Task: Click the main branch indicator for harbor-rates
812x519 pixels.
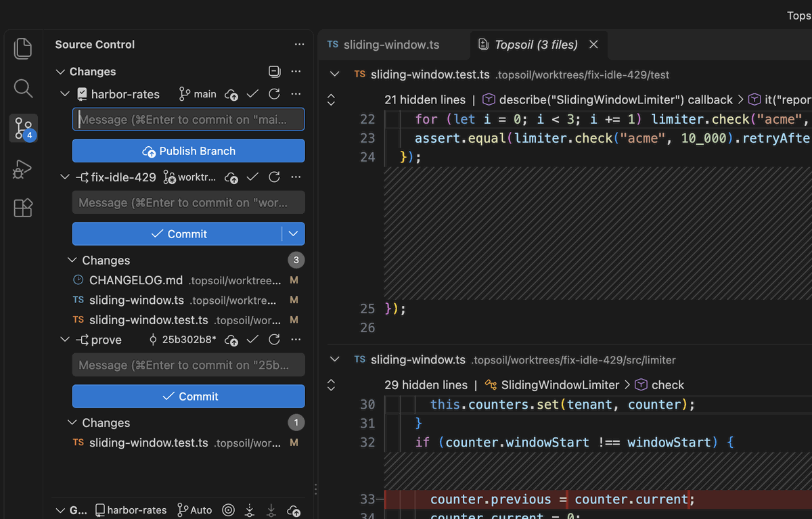Action: (x=198, y=94)
